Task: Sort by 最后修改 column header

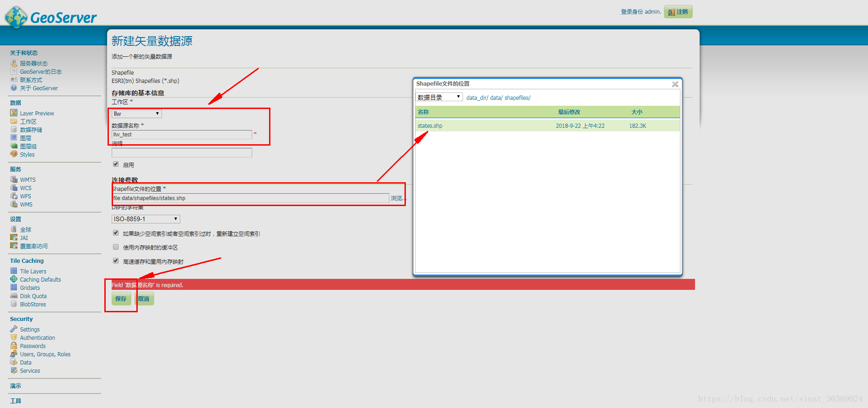Action: click(x=569, y=112)
